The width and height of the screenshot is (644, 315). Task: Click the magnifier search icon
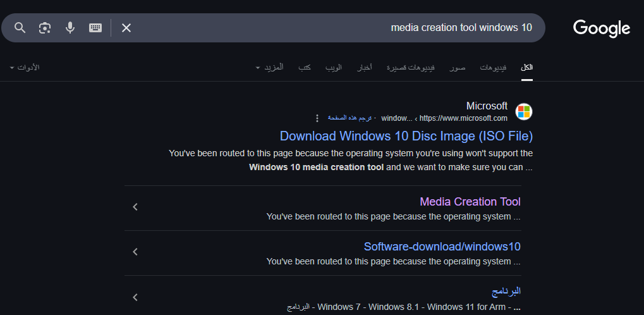point(20,28)
